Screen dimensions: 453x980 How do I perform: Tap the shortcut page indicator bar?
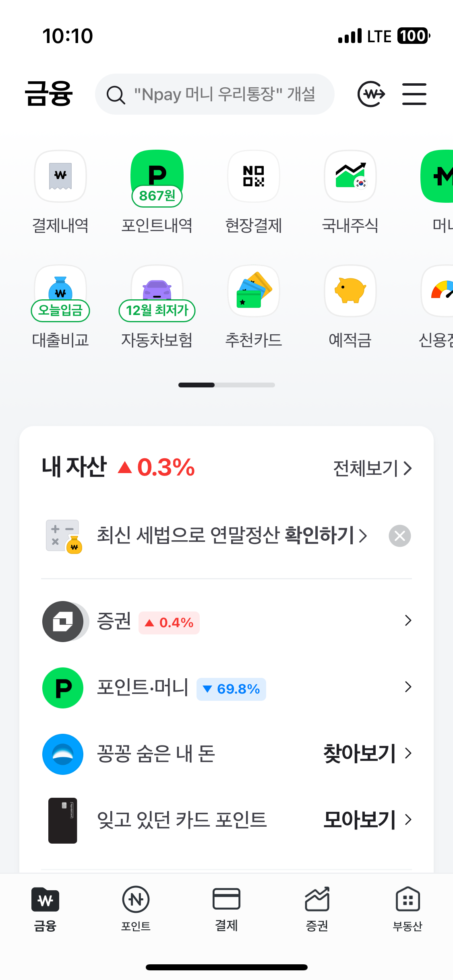pyautogui.click(x=226, y=385)
